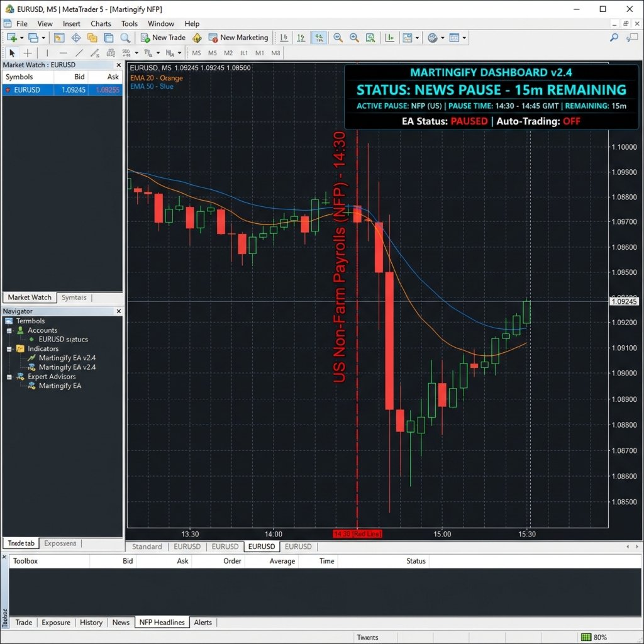Open the chat bubble icon at top right
The width and height of the screenshot is (644, 644).
631,38
